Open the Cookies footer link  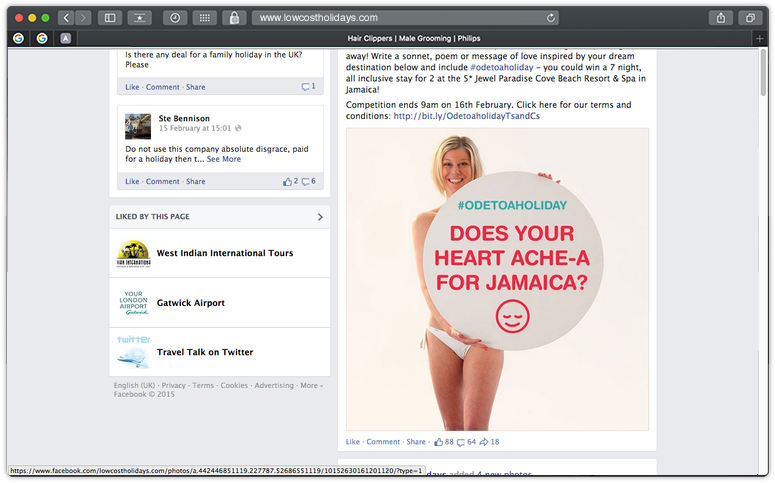[234, 386]
